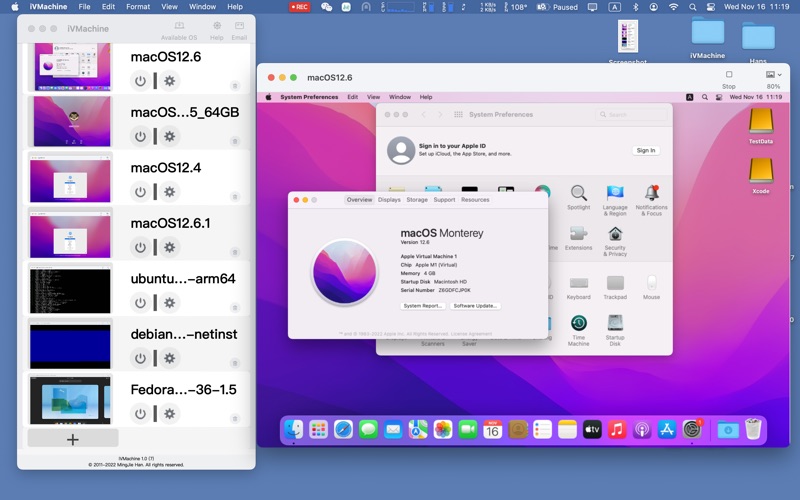The width and height of the screenshot is (800, 500).
Task: Open the View menu inside guest macOS
Action: (x=373, y=97)
